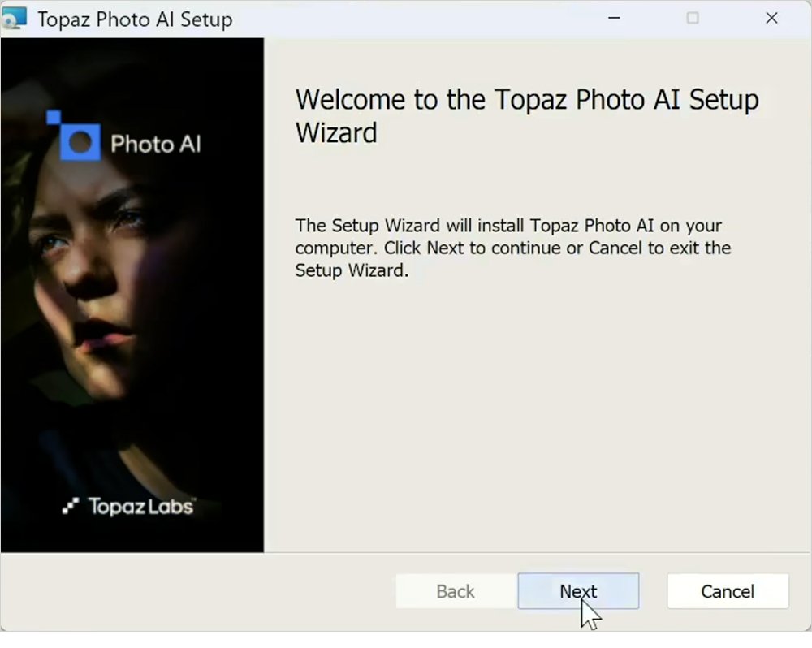Click the blue Photo AI logo square
This screenshot has height=648, width=812.
tap(80, 142)
